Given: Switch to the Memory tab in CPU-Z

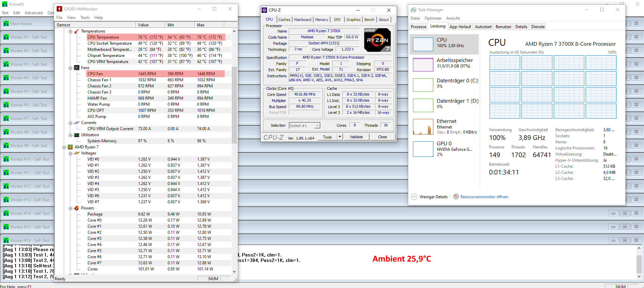Looking at the screenshot, I should [x=322, y=20].
